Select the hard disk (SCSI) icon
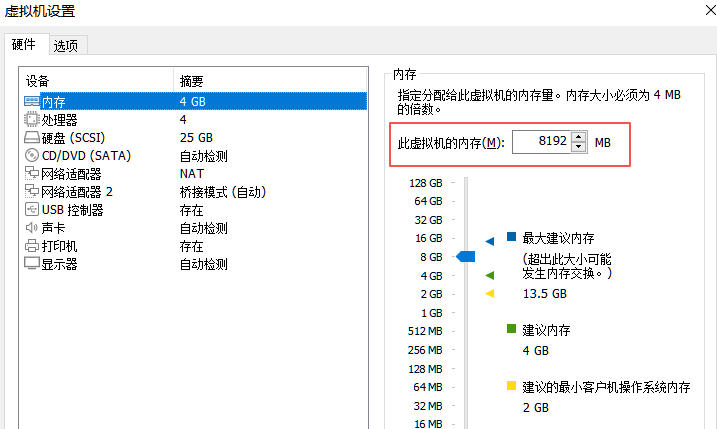 pos(31,137)
